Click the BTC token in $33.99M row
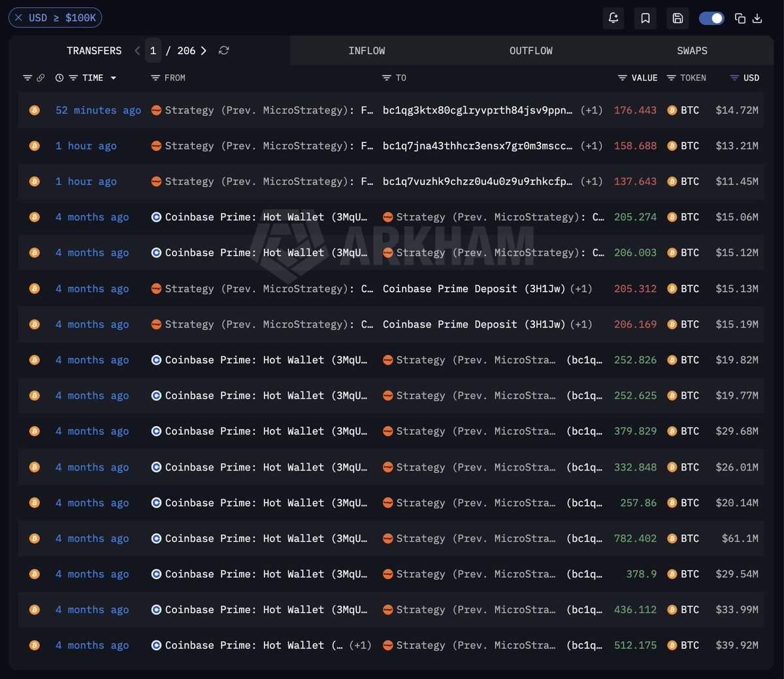784x679 pixels. click(x=690, y=609)
